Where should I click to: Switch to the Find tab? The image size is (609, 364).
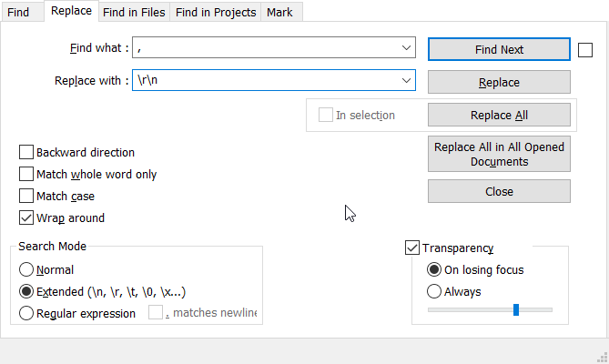point(18,13)
